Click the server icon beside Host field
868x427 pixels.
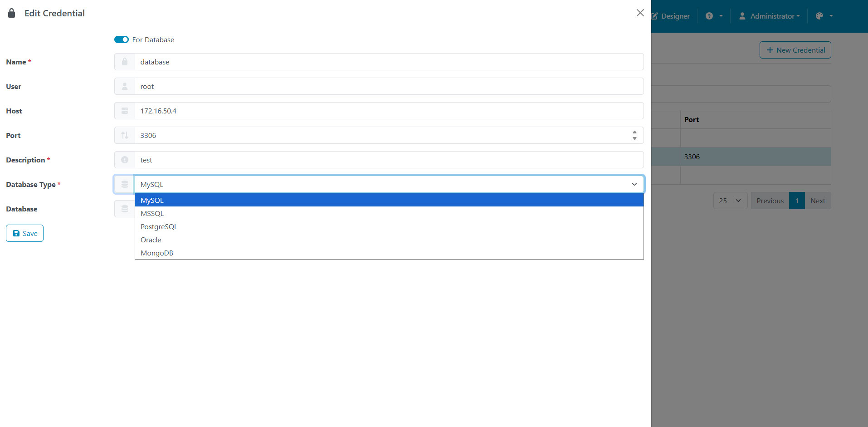pyautogui.click(x=125, y=111)
